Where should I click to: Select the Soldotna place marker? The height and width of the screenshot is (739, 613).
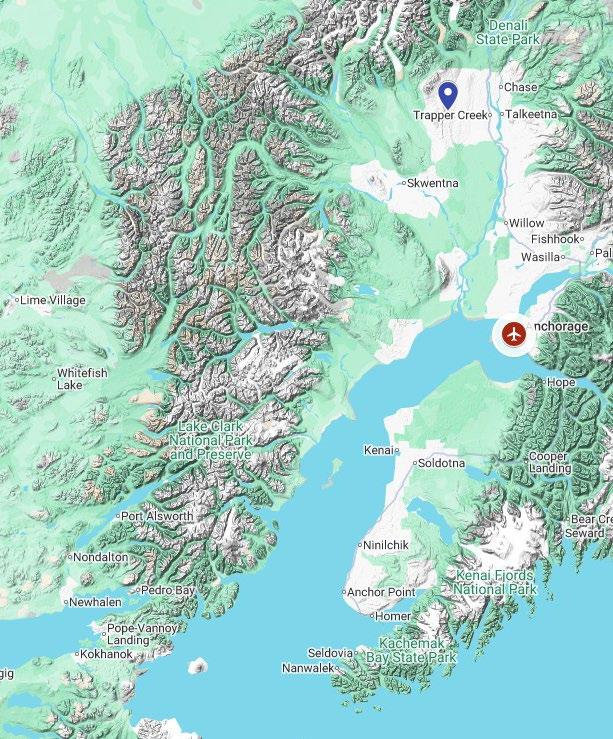415,463
